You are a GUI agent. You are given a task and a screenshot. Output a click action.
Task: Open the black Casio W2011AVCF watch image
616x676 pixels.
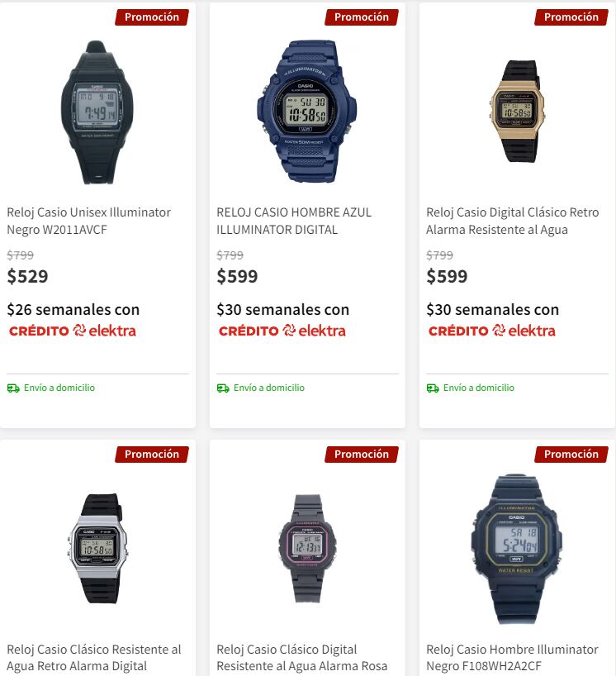pos(97,112)
